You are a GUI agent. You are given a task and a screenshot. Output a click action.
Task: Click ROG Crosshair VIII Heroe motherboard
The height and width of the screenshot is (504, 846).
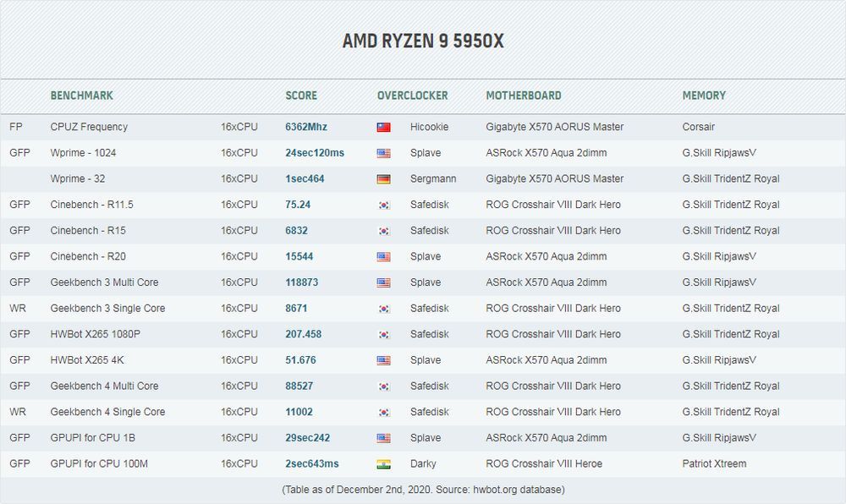[544, 463]
